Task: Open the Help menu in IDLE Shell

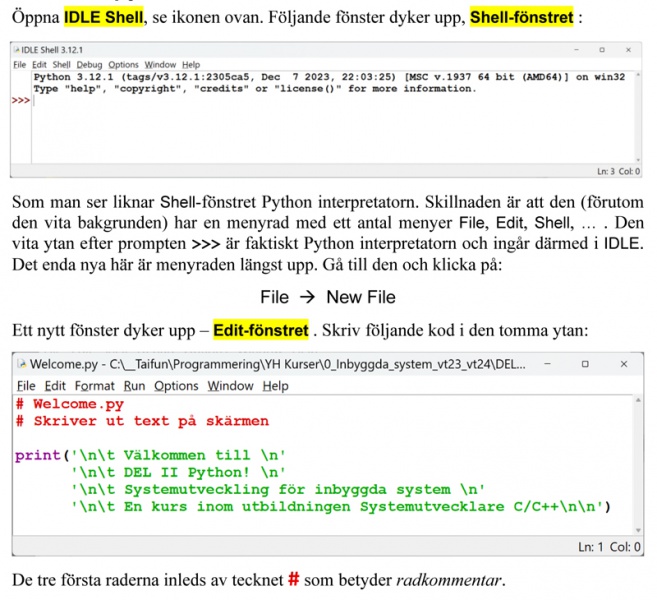Action: click(x=191, y=65)
